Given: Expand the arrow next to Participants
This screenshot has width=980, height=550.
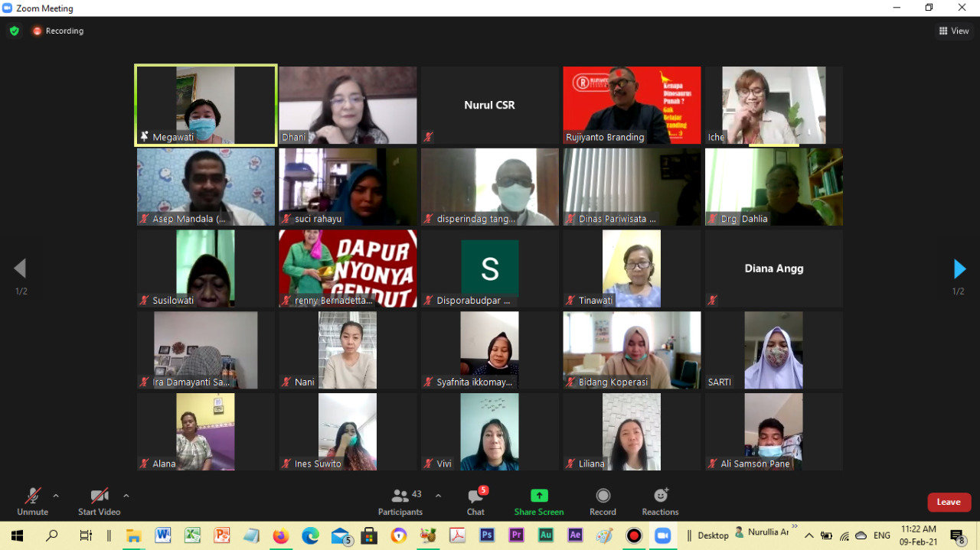Looking at the screenshot, I should point(438,496).
